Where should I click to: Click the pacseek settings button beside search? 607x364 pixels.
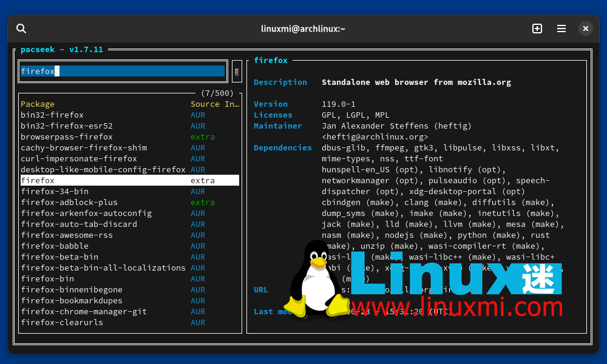click(237, 72)
